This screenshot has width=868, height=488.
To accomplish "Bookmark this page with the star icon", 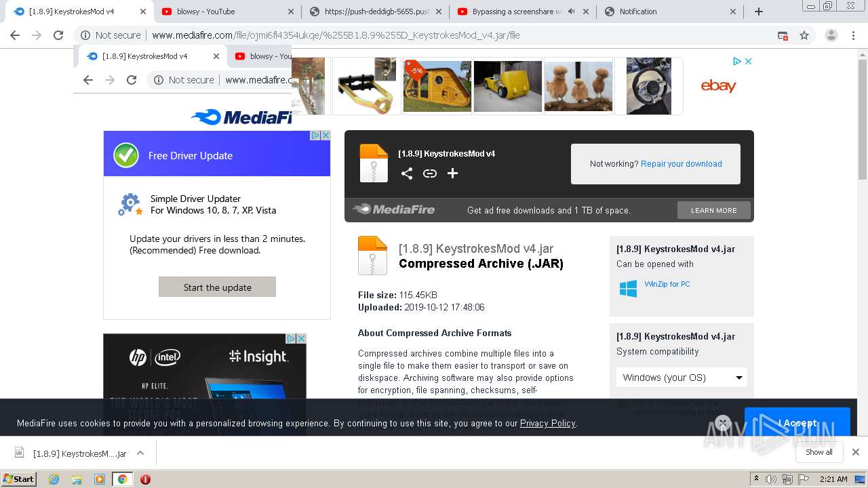I will 804,35.
